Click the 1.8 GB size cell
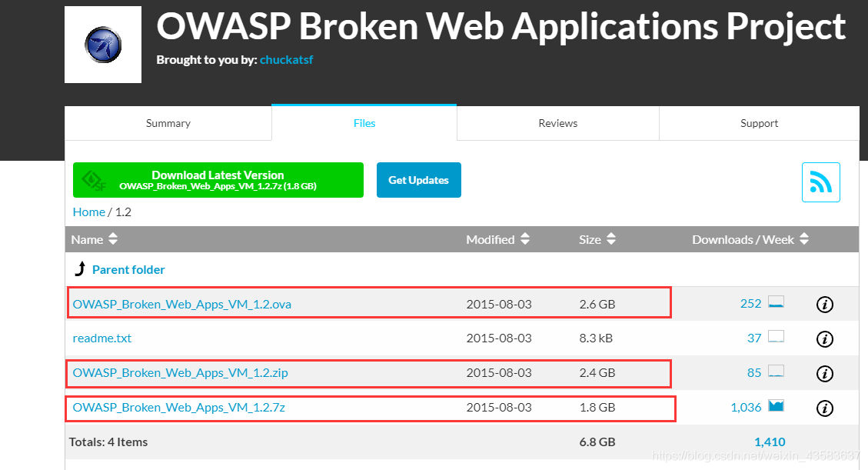Viewport: 868px width, 470px height. pyautogui.click(x=597, y=408)
